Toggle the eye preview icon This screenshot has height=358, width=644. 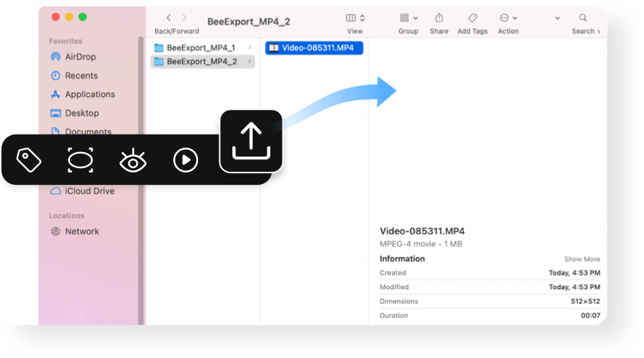coord(133,161)
